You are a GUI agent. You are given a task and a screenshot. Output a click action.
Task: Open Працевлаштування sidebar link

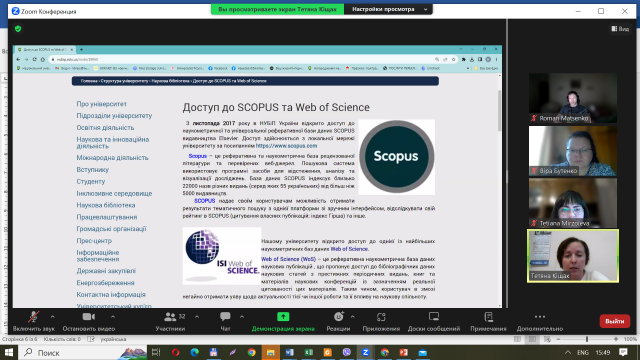tap(107, 217)
